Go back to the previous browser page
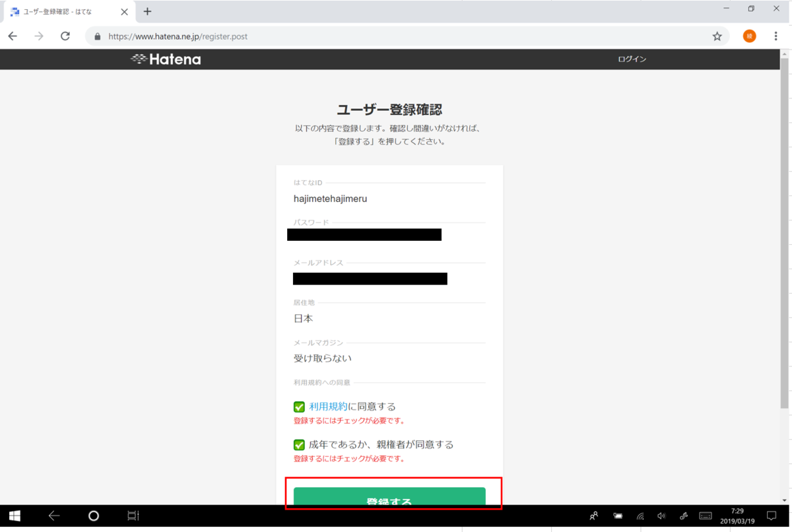Image resolution: width=792 pixels, height=532 pixels. click(13, 36)
